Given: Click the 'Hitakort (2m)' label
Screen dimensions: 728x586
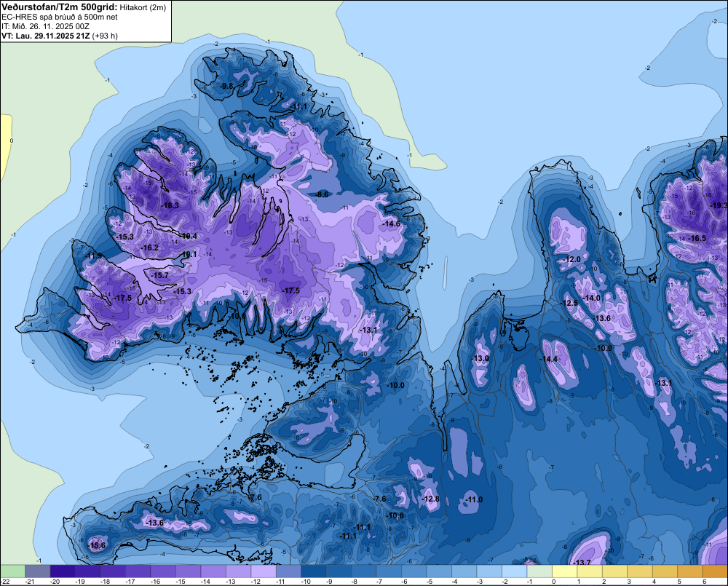Looking at the screenshot, I should 143,7.
